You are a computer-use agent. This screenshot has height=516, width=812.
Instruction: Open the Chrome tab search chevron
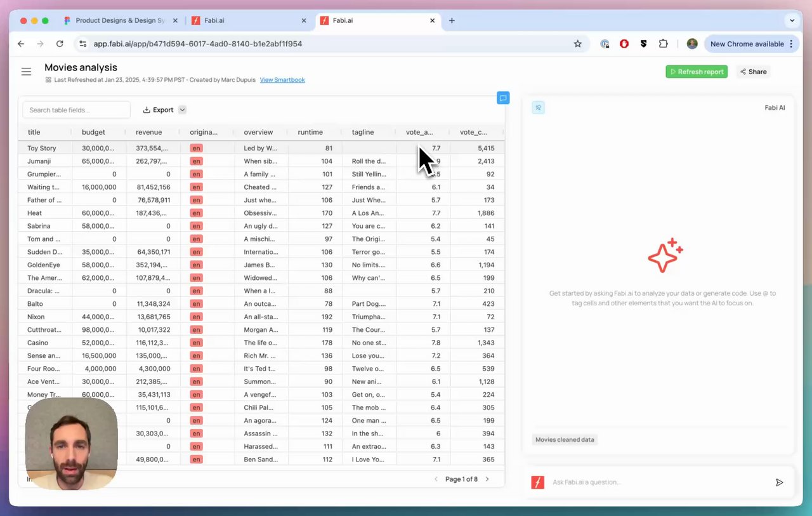[792, 20]
